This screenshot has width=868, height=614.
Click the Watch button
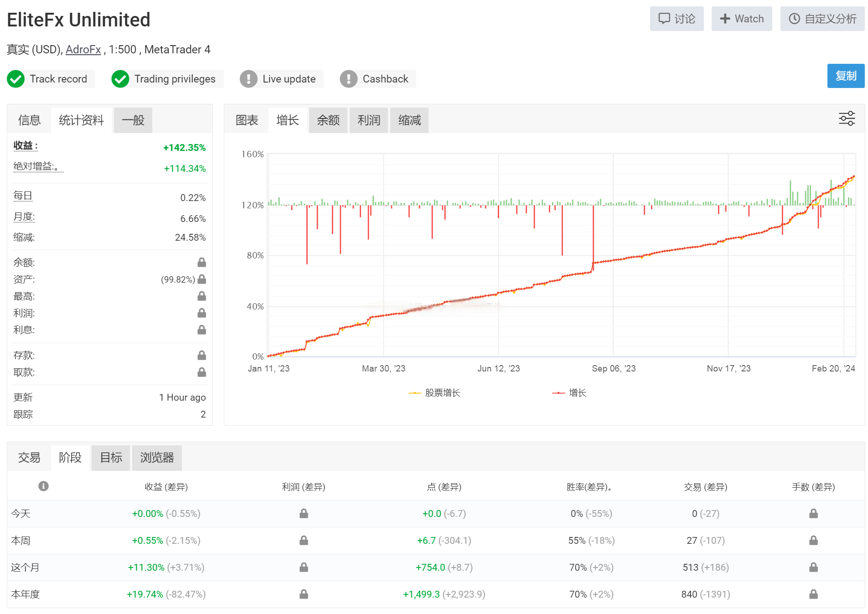(741, 19)
